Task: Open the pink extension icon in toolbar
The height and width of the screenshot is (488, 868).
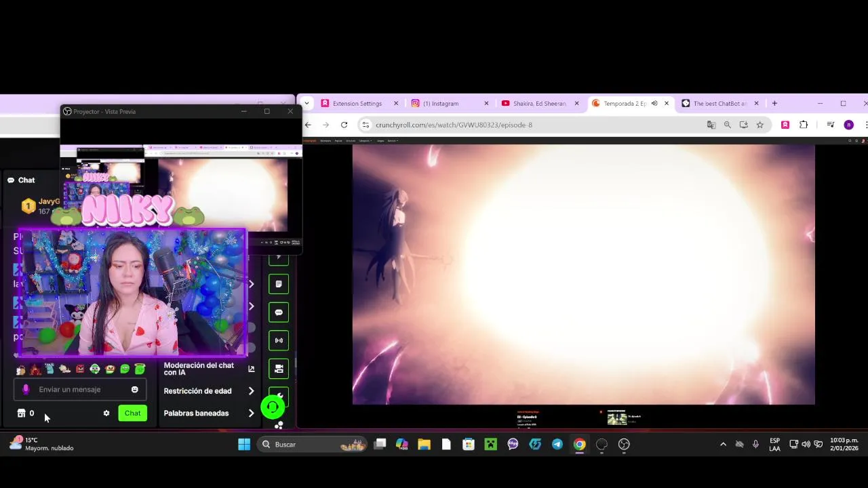Action: click(x=785, y=125)
